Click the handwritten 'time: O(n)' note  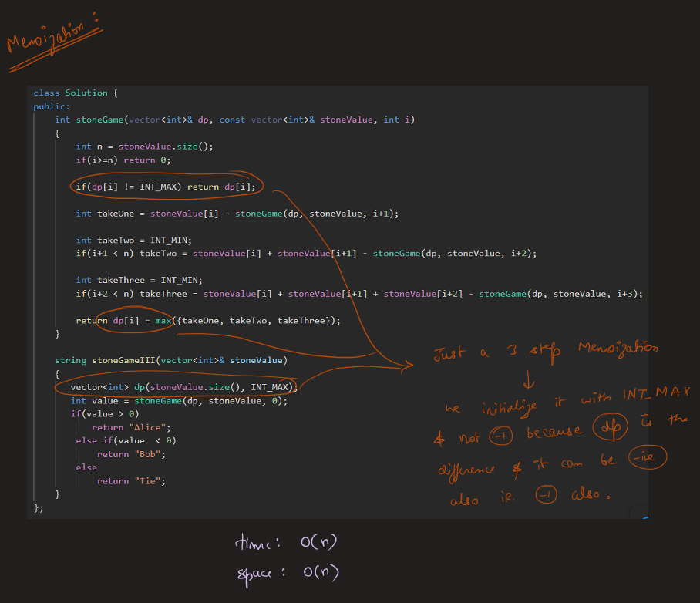(x=285, y=543)
